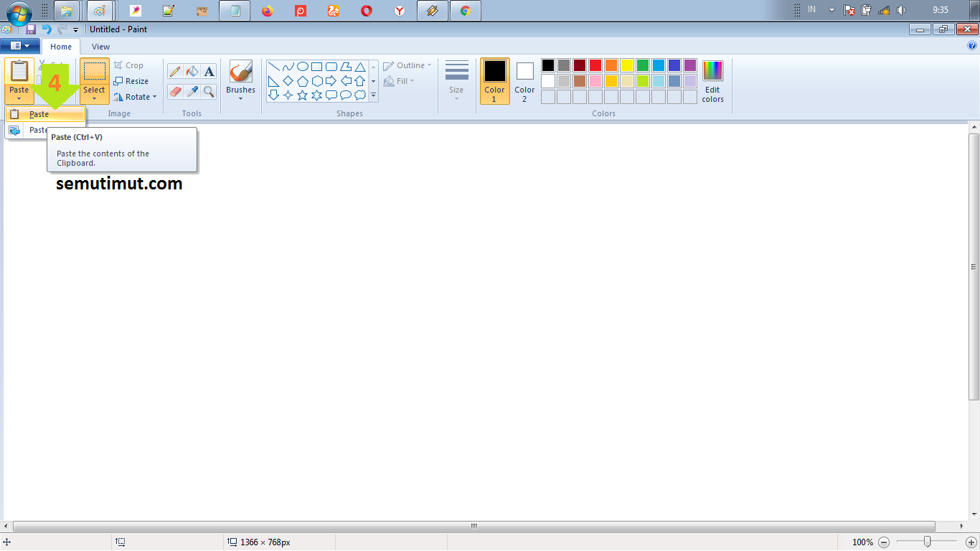Open the Outline dropdown
Screen dimensions: 980x551
406,65
